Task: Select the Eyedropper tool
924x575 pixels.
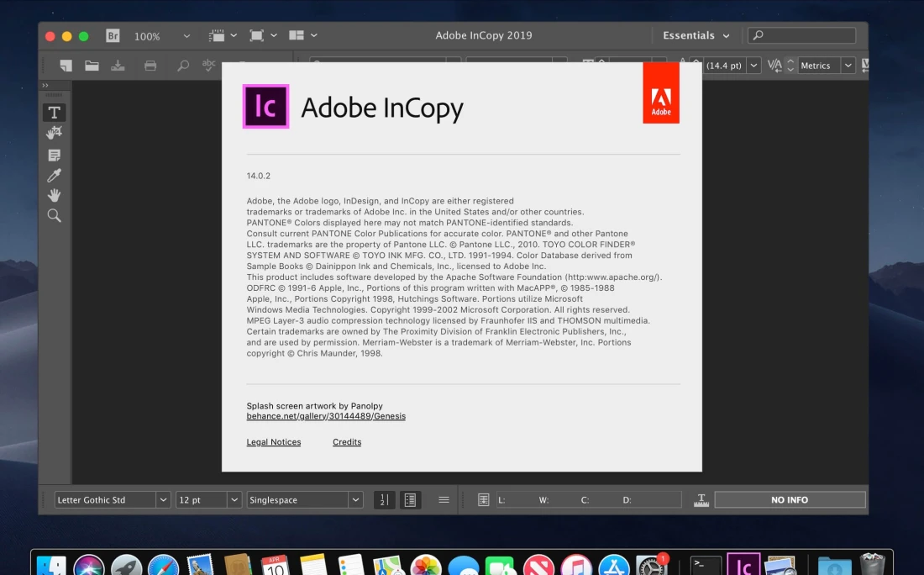Action: click(54, 175)
